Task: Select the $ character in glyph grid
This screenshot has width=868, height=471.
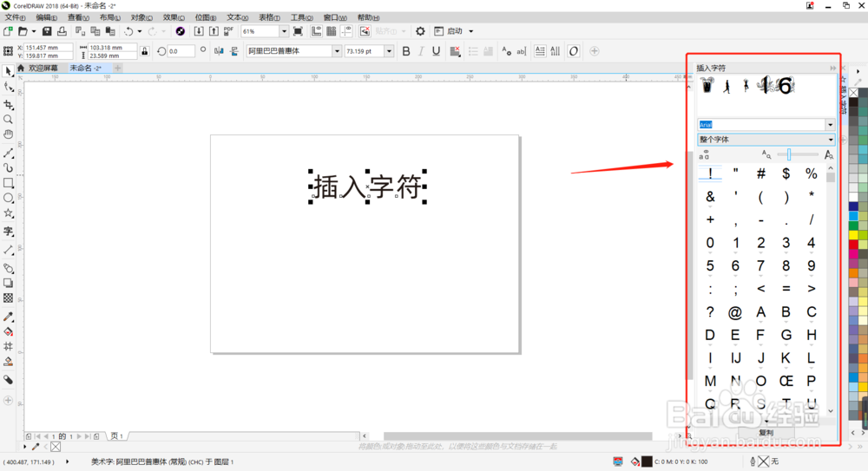Action: tap(786, 173)
